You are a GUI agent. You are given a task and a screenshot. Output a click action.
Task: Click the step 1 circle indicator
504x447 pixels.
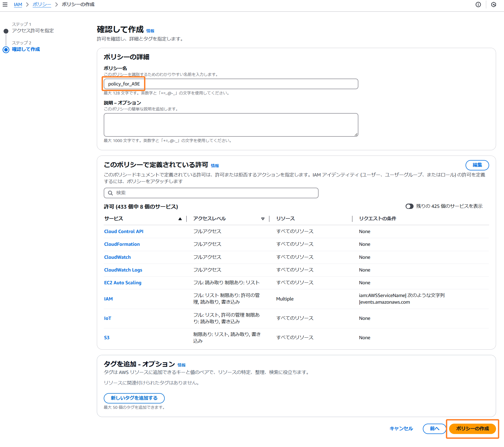pos(6,31)
